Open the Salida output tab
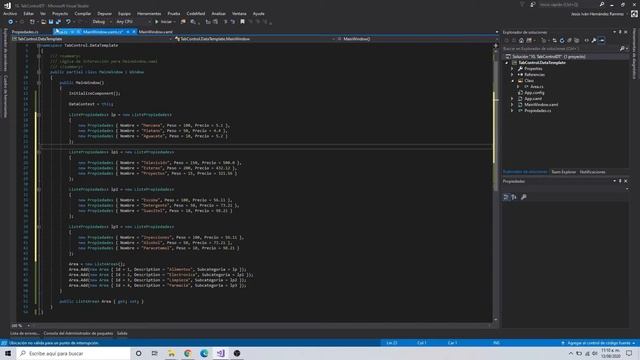 click(122, 333)
